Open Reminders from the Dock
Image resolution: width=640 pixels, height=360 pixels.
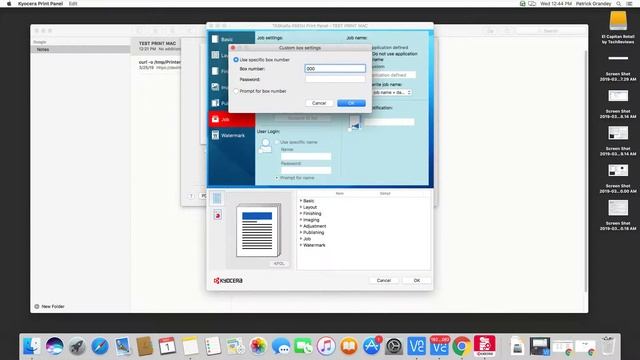tap(213, 346)
